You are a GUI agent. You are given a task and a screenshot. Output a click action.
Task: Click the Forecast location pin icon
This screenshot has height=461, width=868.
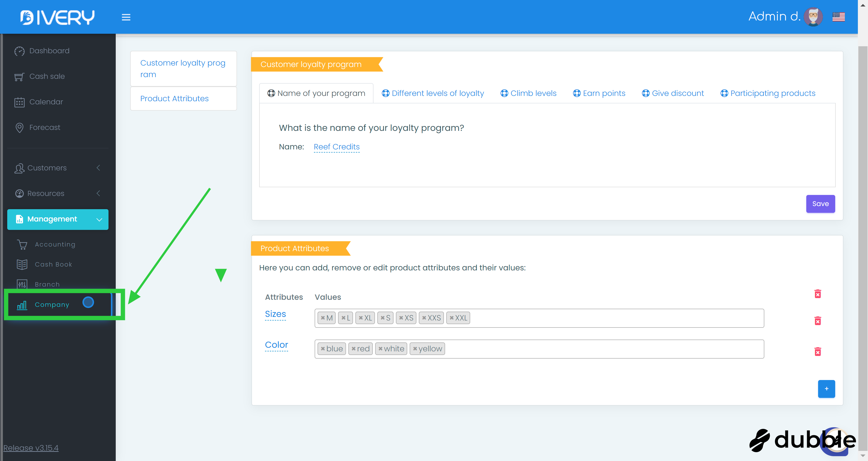[x=20, y=128]
